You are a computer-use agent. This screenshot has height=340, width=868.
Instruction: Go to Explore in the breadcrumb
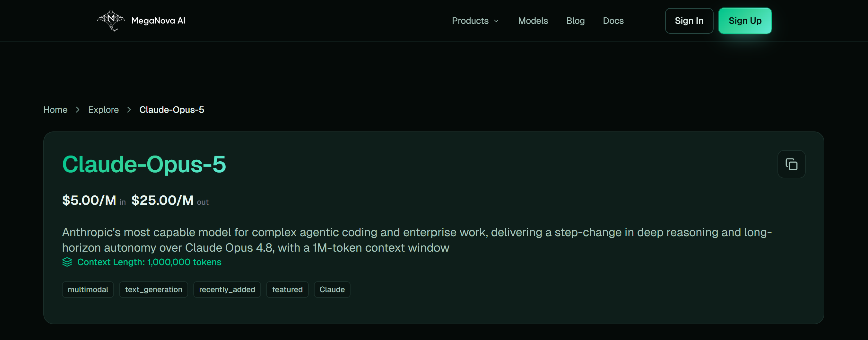[x=103, y=110]
